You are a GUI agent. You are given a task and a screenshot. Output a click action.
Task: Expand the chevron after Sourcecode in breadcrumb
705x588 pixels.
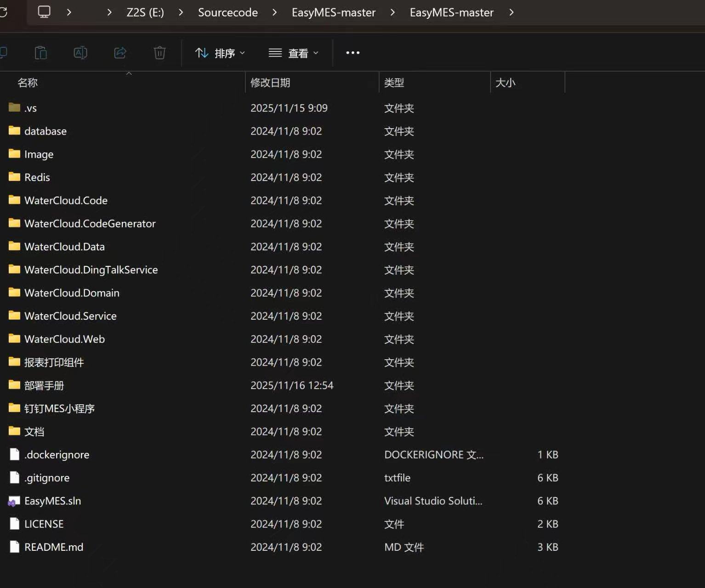click(x=274, y=12)
